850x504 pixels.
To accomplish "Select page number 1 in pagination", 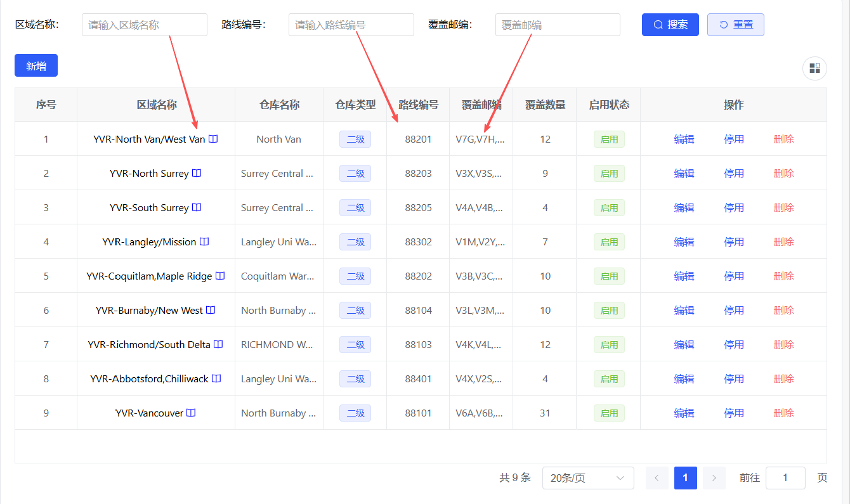I will coord(686,478).
